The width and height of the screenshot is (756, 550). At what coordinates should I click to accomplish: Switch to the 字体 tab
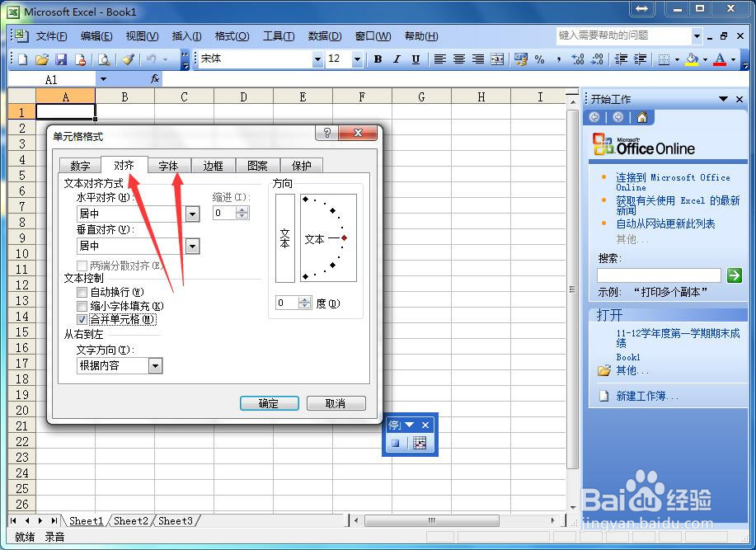coord(168,166)
